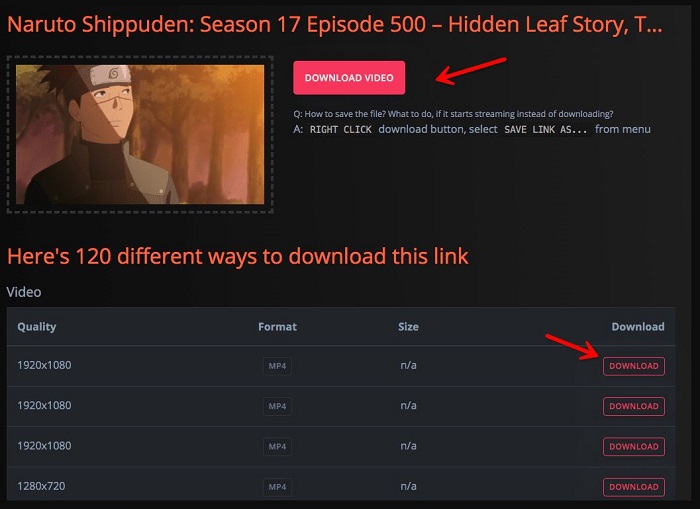
Task: Download the third 1920x1080 MP4 row
Action: coord(633,446)
